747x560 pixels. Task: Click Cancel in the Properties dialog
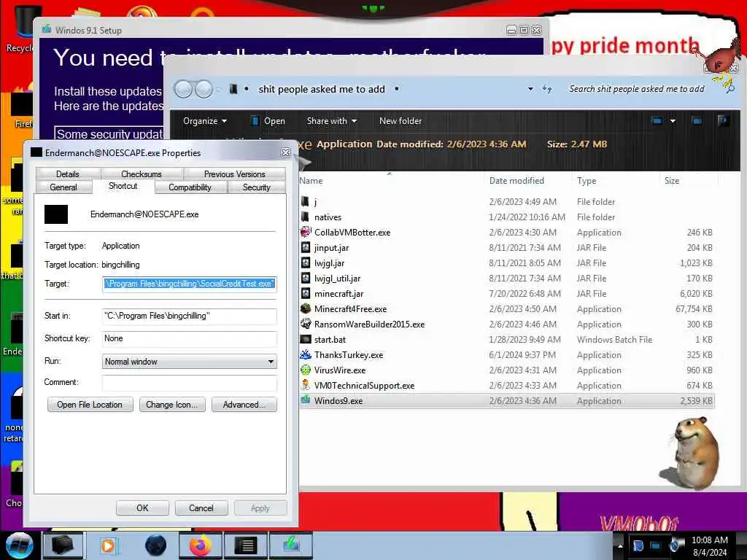point(201,508)
